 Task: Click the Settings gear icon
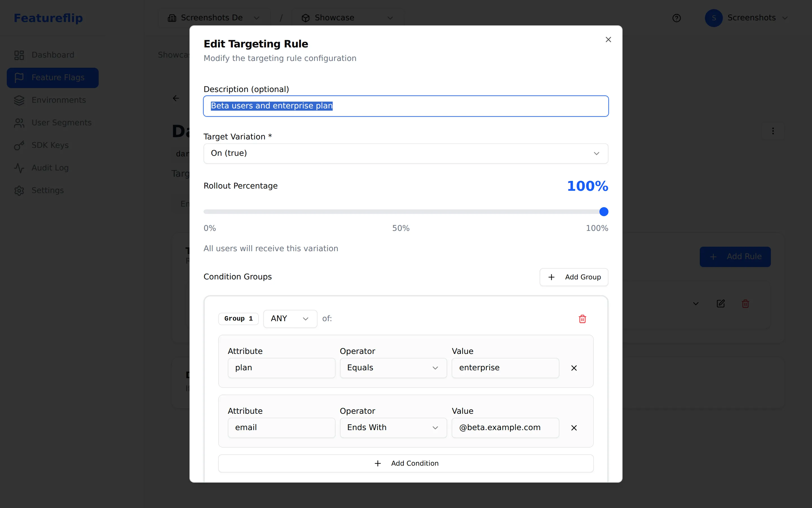19,190
